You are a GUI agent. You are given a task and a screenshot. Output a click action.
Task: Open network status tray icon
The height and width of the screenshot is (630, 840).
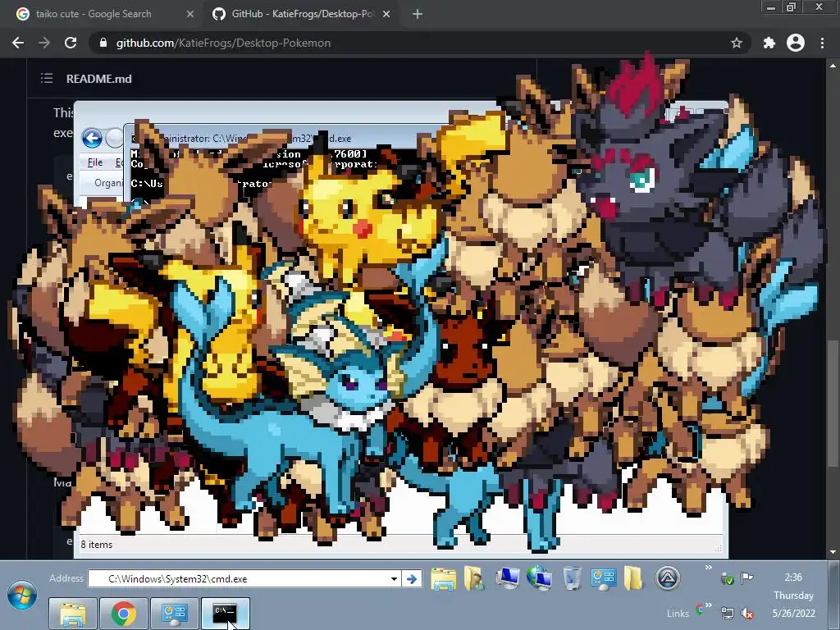[727, 613]
